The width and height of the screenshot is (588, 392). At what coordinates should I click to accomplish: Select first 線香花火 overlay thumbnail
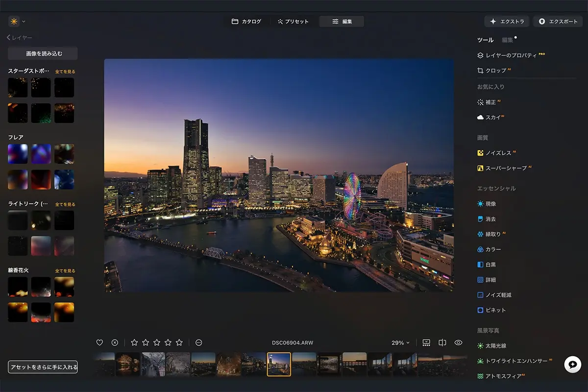[18, 287]
